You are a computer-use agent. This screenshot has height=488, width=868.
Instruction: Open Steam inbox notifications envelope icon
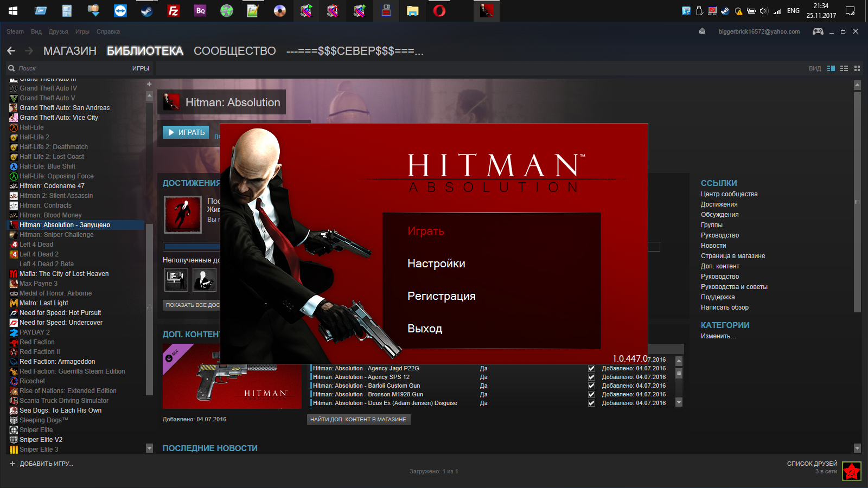click(702, 31)
